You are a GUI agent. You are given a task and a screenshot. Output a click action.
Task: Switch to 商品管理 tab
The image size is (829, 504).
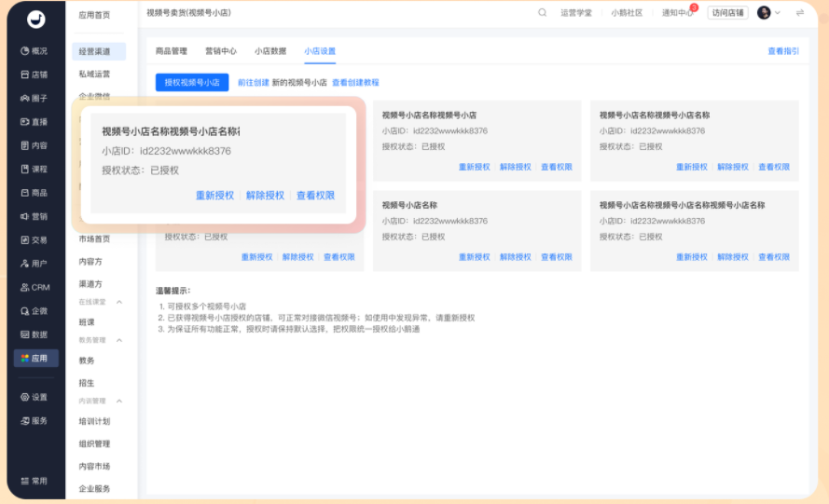point(172,51)
